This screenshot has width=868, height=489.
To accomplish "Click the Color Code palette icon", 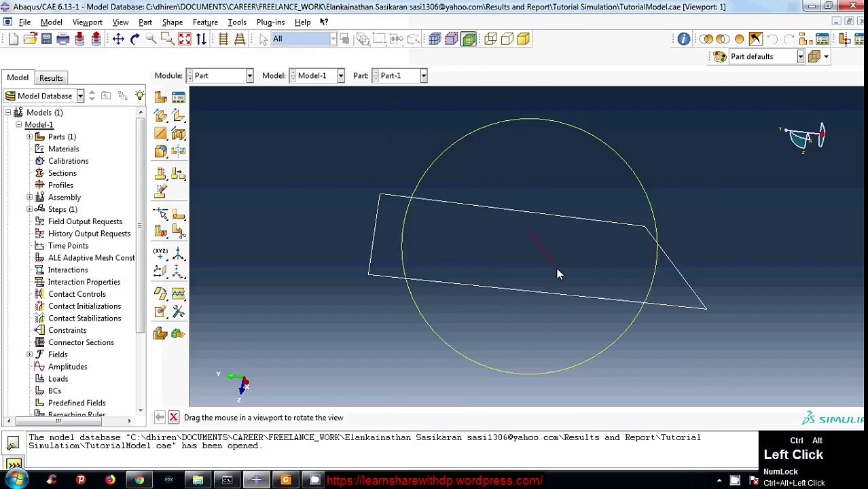I will (x=719, y=56).
